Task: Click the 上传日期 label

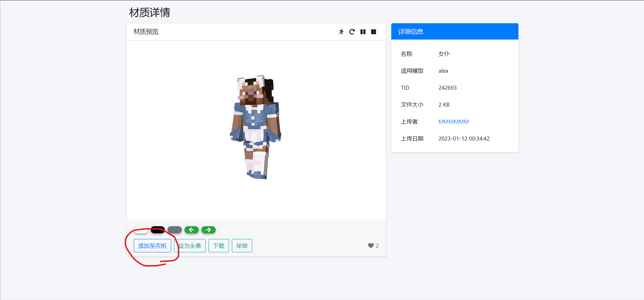Action: 412,138
